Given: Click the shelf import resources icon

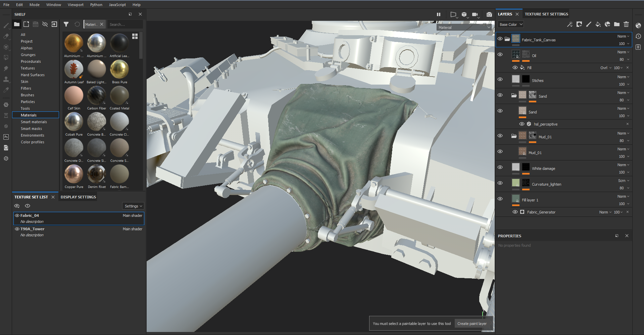Looking at the screenshot, I should click(x=54, y=24).
